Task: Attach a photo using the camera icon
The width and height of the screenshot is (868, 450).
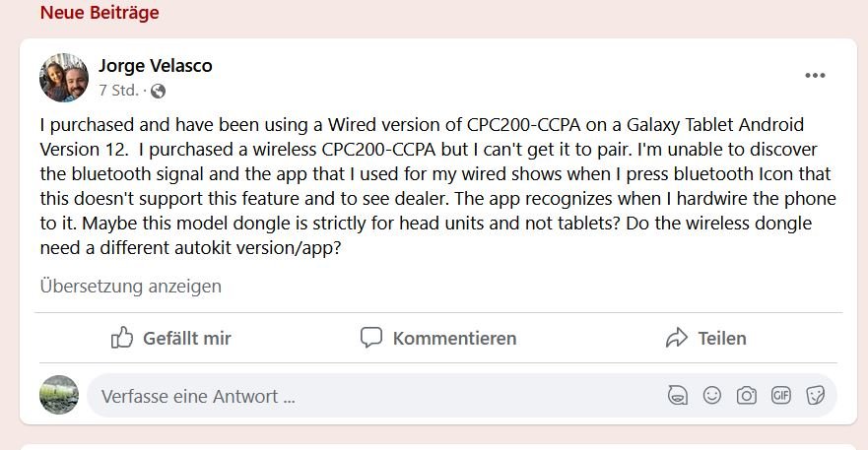Action: point(747,396)
